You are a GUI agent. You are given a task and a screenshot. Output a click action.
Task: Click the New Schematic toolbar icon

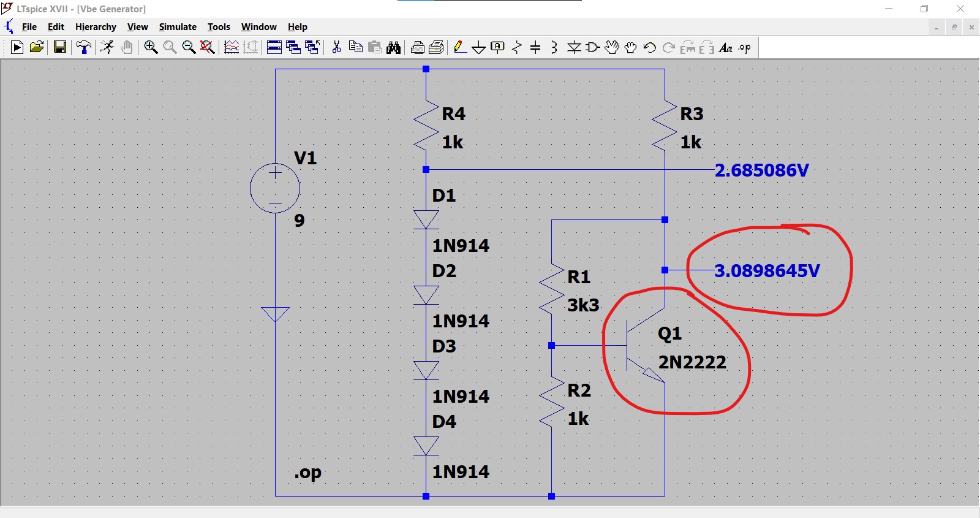[x=17, y=47]
